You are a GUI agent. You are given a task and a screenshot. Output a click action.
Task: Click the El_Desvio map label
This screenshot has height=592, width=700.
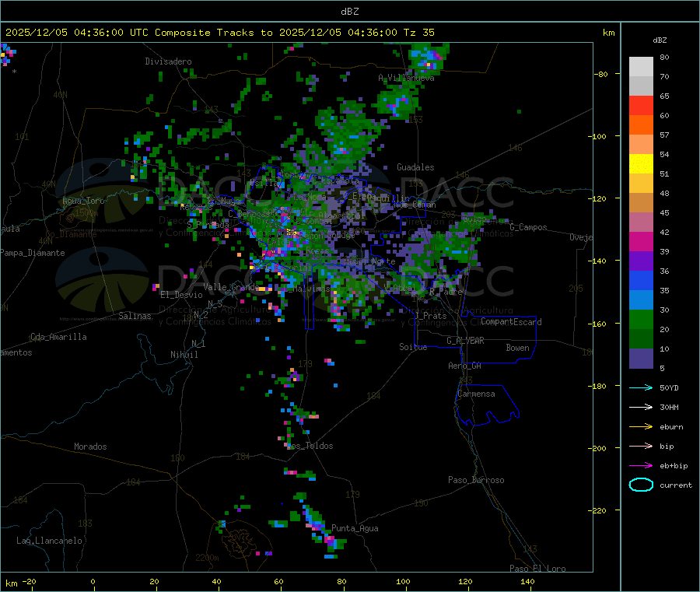point(182,295)
